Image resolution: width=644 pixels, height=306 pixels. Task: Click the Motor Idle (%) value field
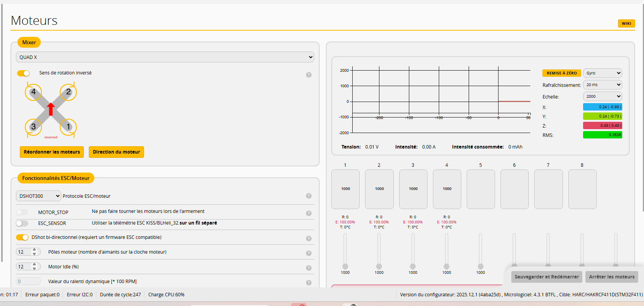point(24,267)
